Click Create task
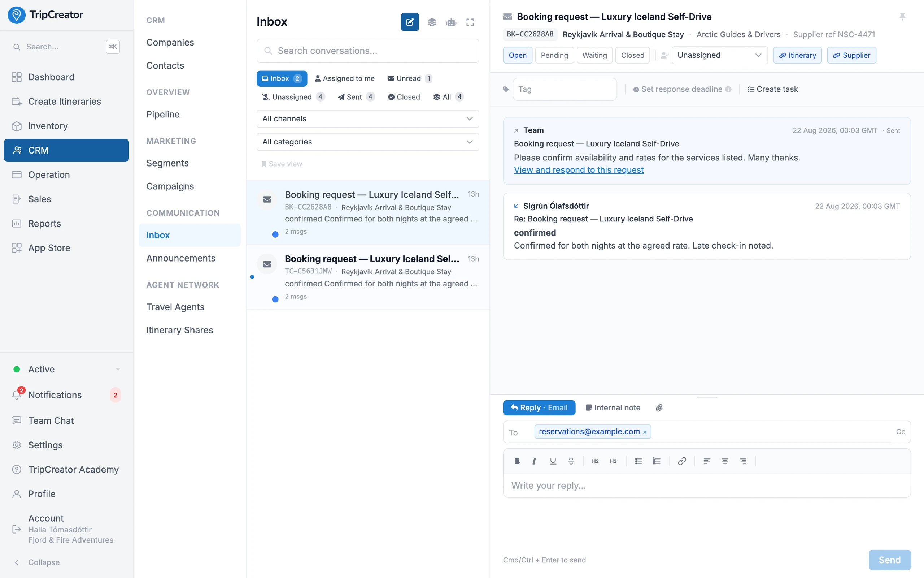This screenshot has height=578, width=924. click(772, 89)
